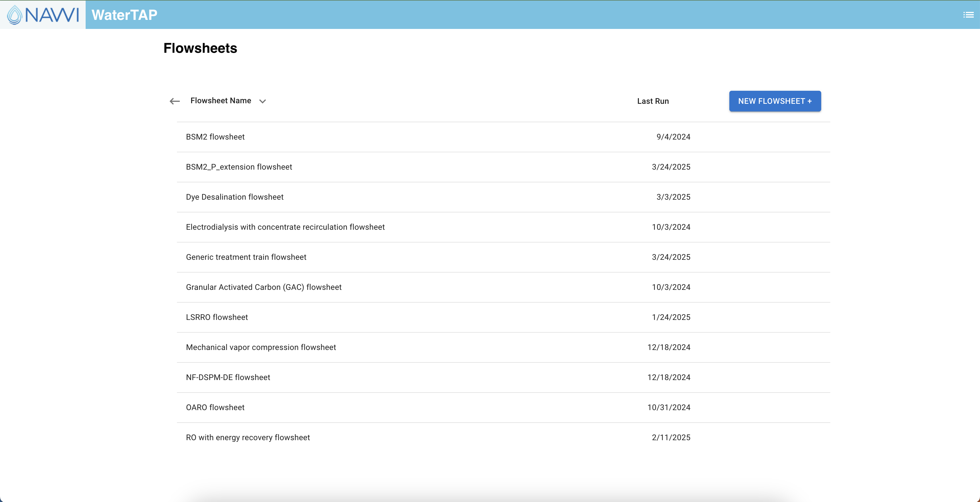Expand the Flowsheet Name sort chevron
Viewport: 980px width, 502px height.
[x=263, y=101]
